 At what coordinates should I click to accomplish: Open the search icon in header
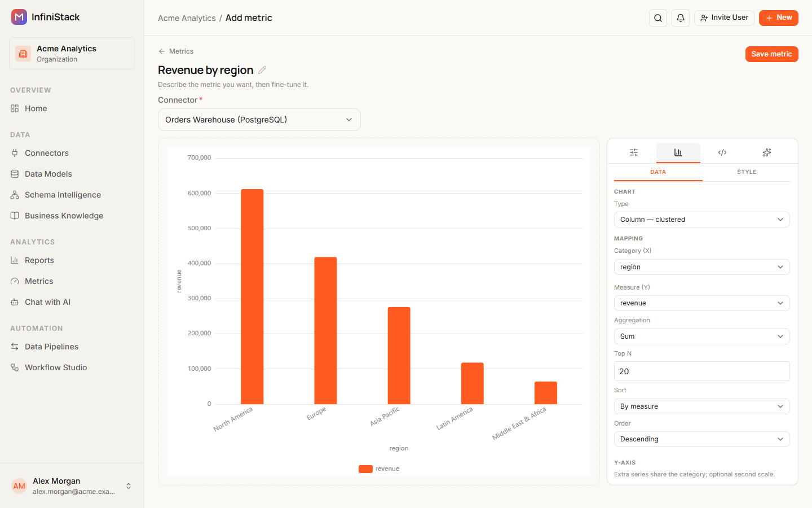(x=658, y=18)
